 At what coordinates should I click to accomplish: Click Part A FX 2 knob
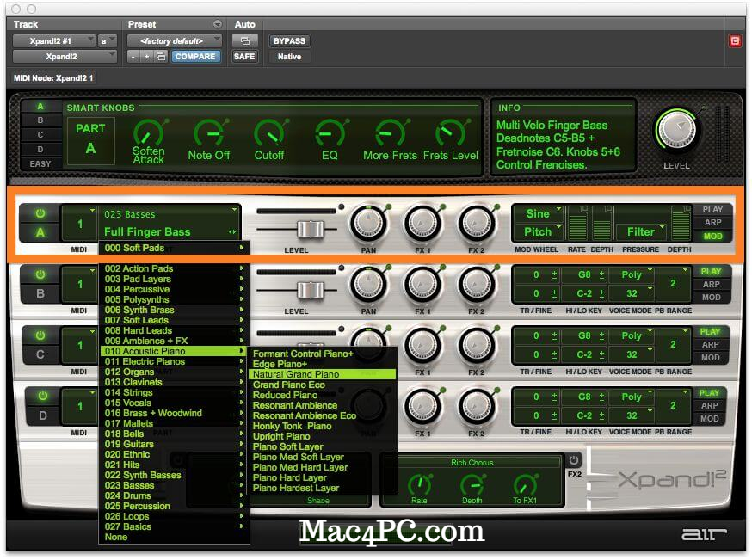coord(477,224)
